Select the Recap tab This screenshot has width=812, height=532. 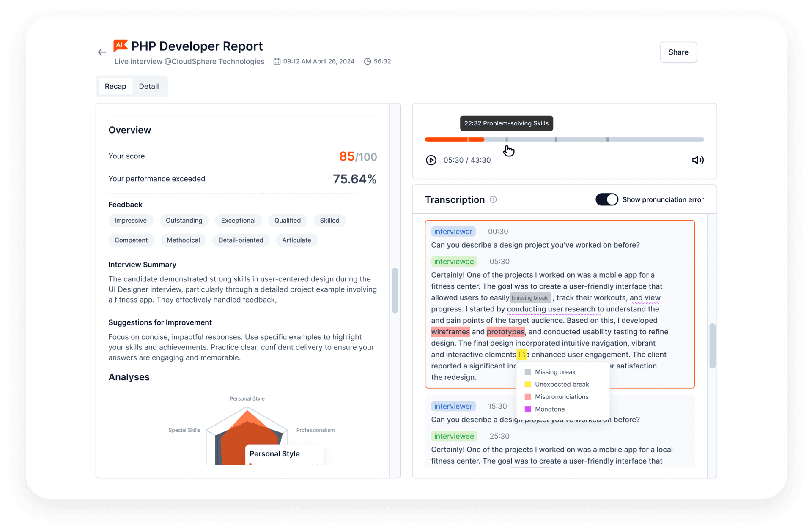(x=115, y=86)
